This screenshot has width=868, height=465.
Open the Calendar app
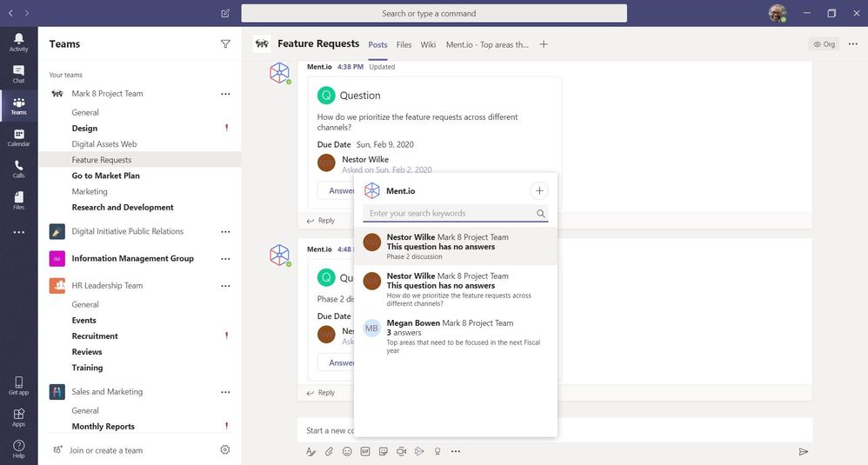(19, 137)
